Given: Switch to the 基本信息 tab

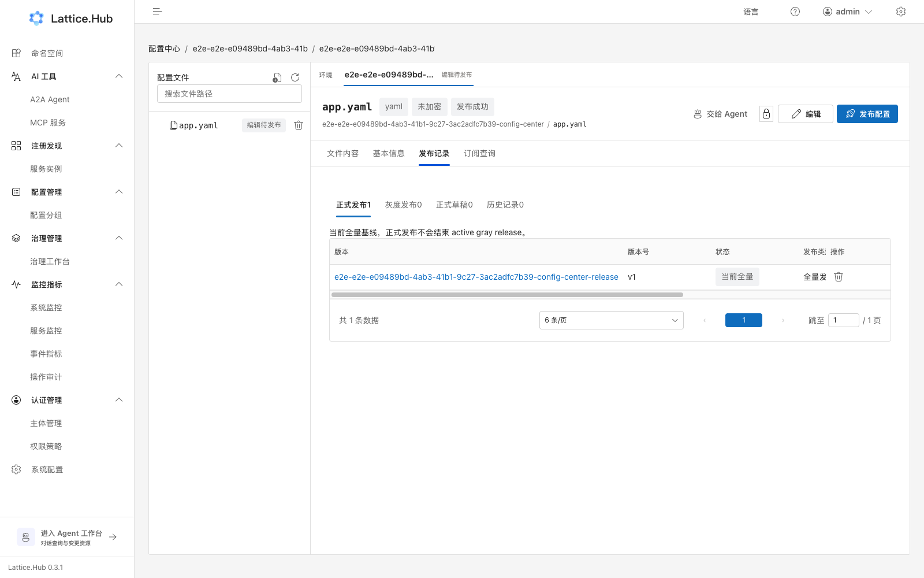Looking at the screenshot, I should [x=389, y=153].
